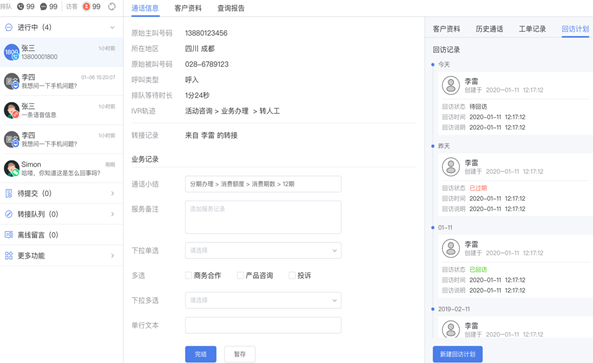The height and width of the screenshot is (363, 593).
Task: Click 李雷 avatar in 今天 revisit card
Action: (451, 85)
